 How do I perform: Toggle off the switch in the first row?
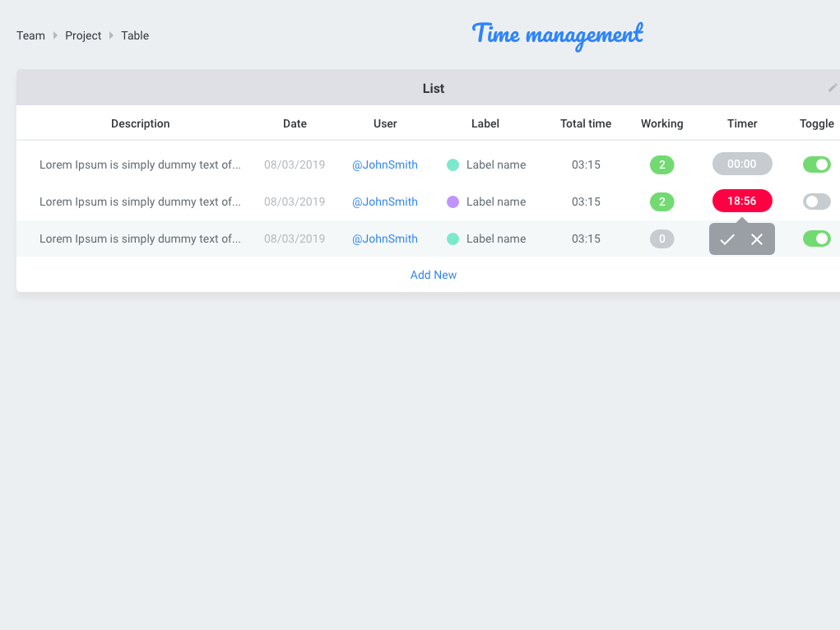[x=816, y=164]
